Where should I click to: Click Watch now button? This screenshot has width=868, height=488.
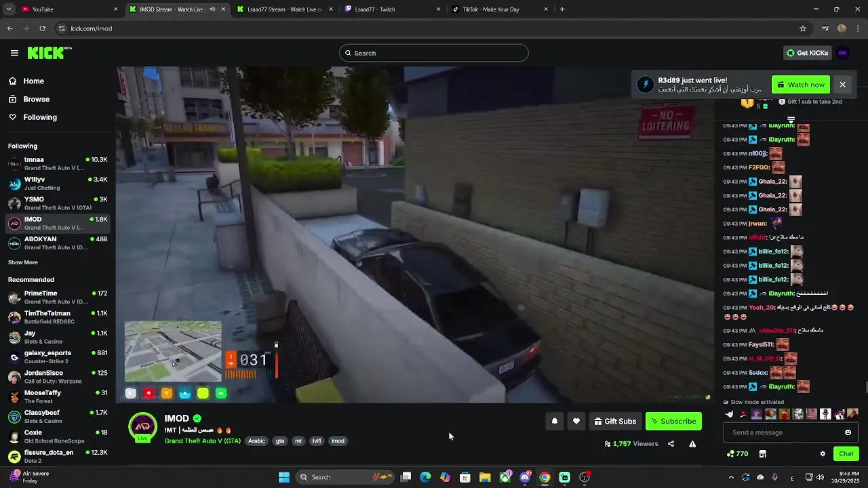tap(801, 85)
